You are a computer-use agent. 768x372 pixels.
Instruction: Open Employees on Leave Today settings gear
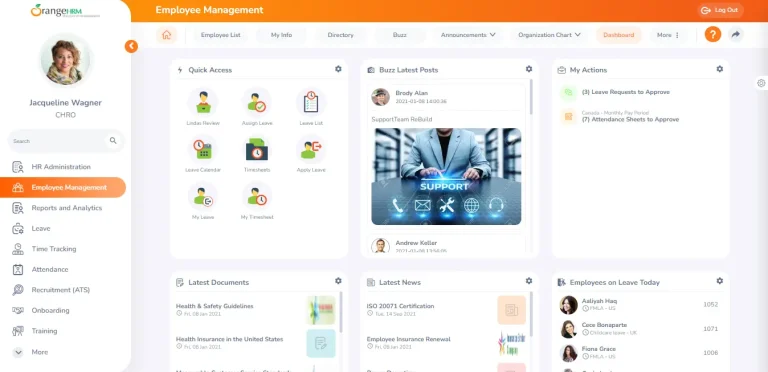coord(720,281)
